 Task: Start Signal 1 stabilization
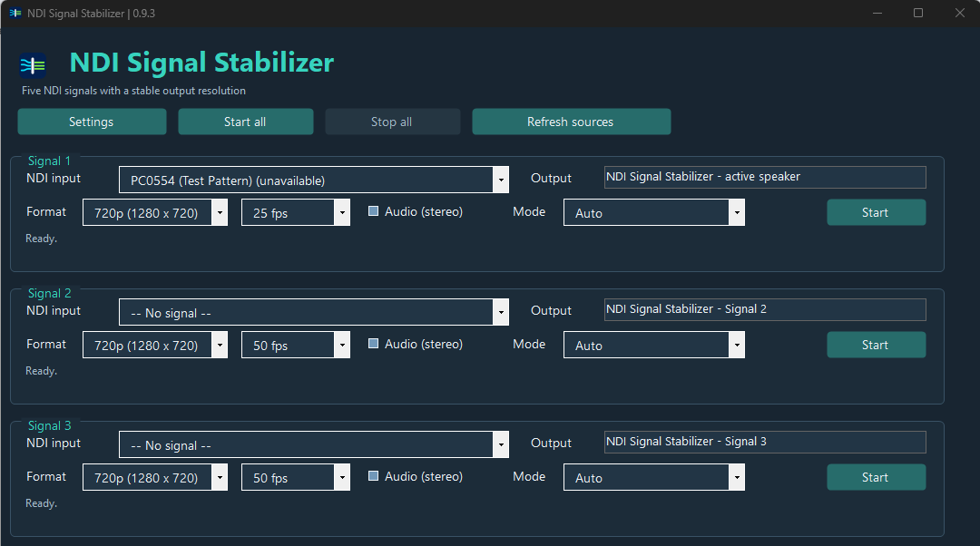pyautogui.click(x=877, y=212)
